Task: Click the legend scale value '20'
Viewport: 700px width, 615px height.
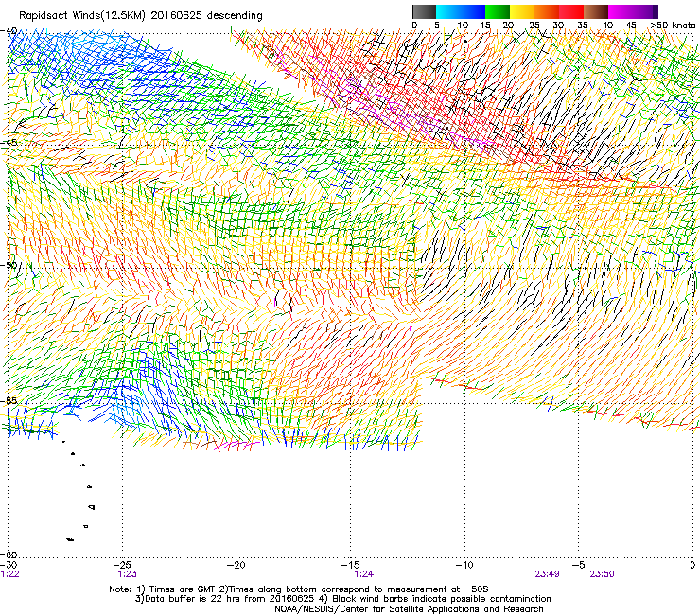Action: [x=508, y=26]
